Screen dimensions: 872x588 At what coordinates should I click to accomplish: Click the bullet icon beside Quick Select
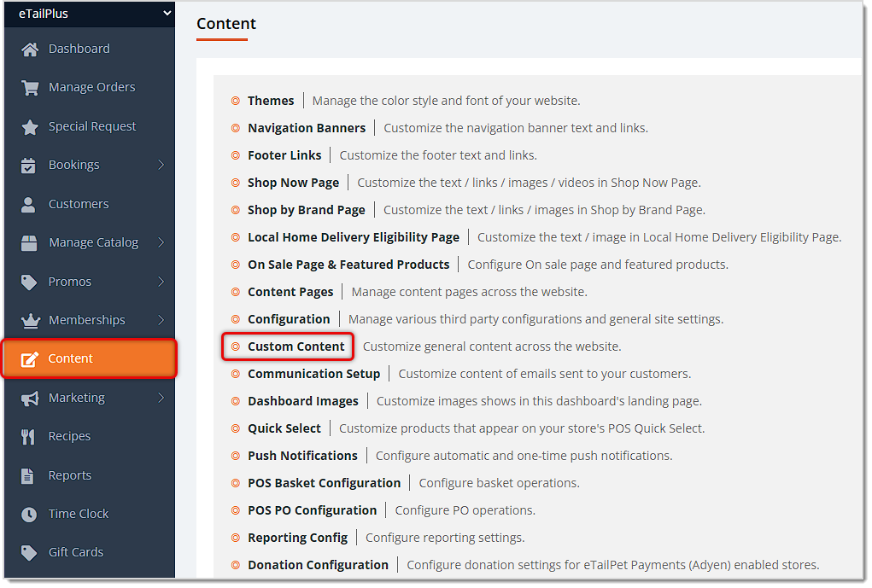click(236, 428)
